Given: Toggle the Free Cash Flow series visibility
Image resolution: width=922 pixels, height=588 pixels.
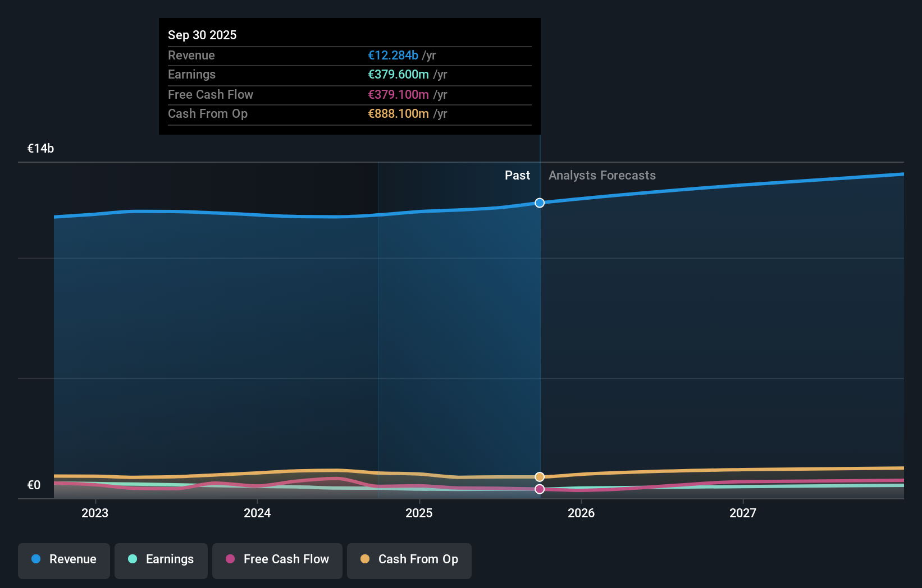Looking at the screenshot, I should coord(277,561).
